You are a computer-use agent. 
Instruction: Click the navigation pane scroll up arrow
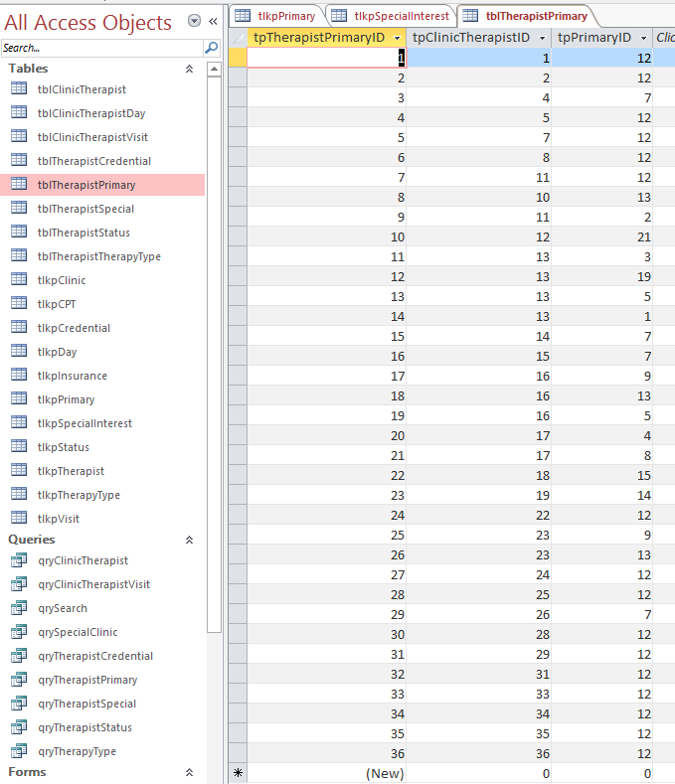pyautogui.click(x=214, y=69)
